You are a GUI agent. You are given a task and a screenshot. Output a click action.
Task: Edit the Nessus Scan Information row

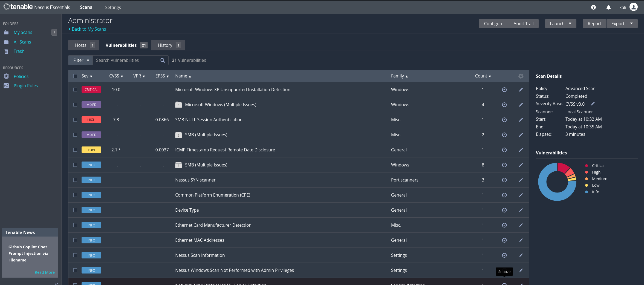(521, 255)
